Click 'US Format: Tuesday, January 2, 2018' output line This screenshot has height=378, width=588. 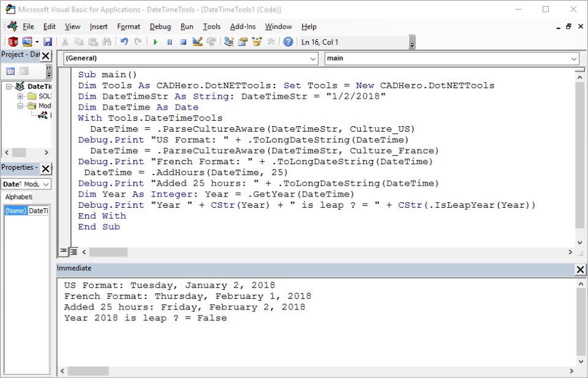170,285
